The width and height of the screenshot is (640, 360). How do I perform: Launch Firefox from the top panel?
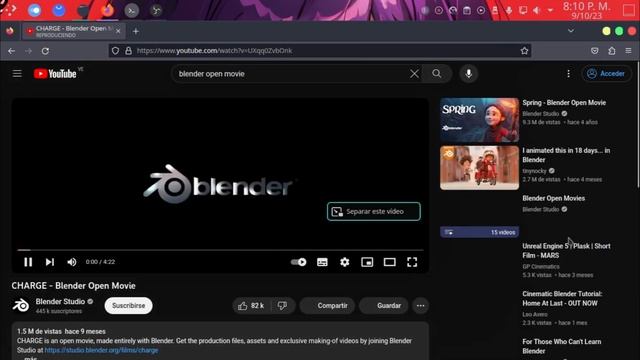click(107, 10)
